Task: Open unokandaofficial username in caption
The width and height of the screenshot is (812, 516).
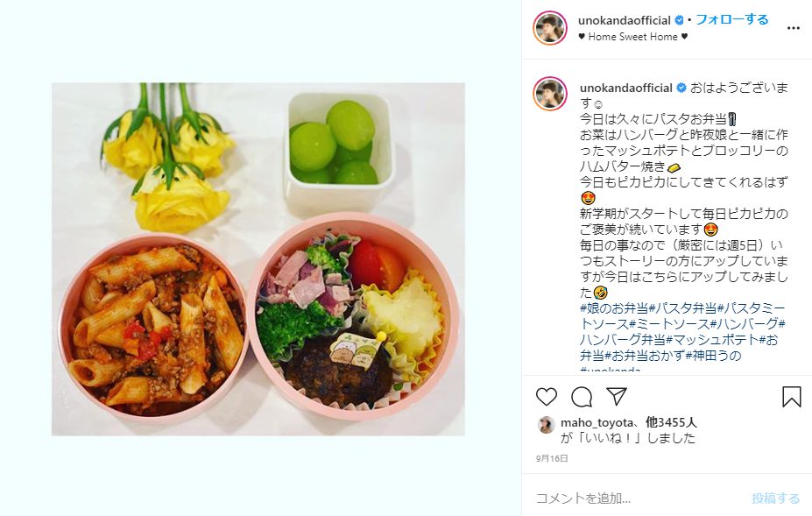Action: (x=626, y=88)
